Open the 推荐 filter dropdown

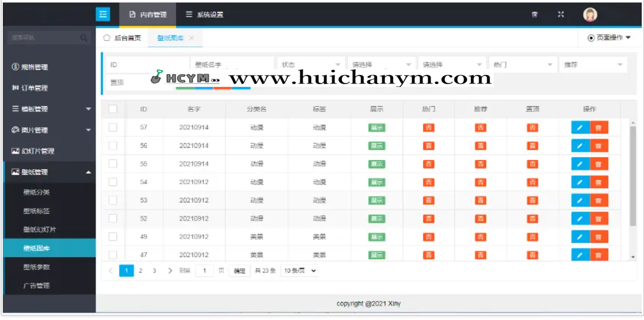[593, 65]
